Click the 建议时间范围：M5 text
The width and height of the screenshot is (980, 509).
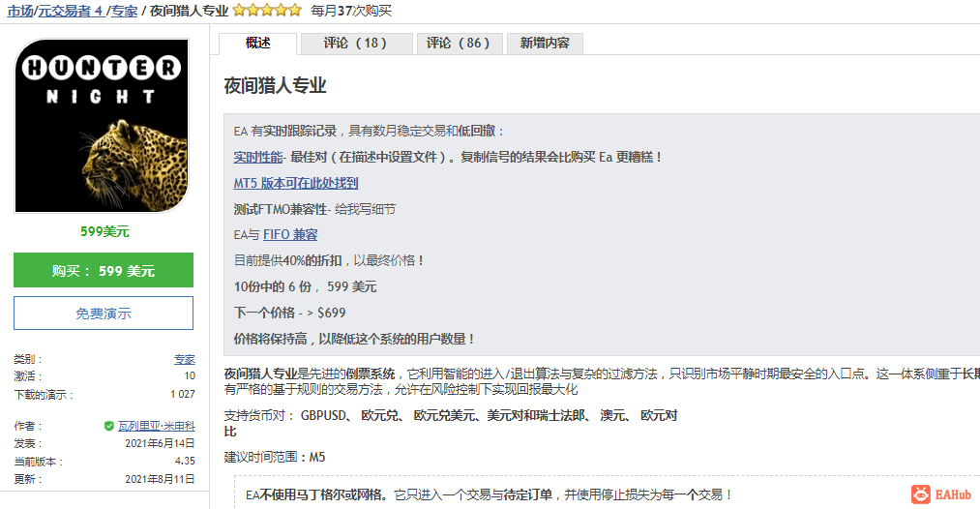click(x=275, y=457)
